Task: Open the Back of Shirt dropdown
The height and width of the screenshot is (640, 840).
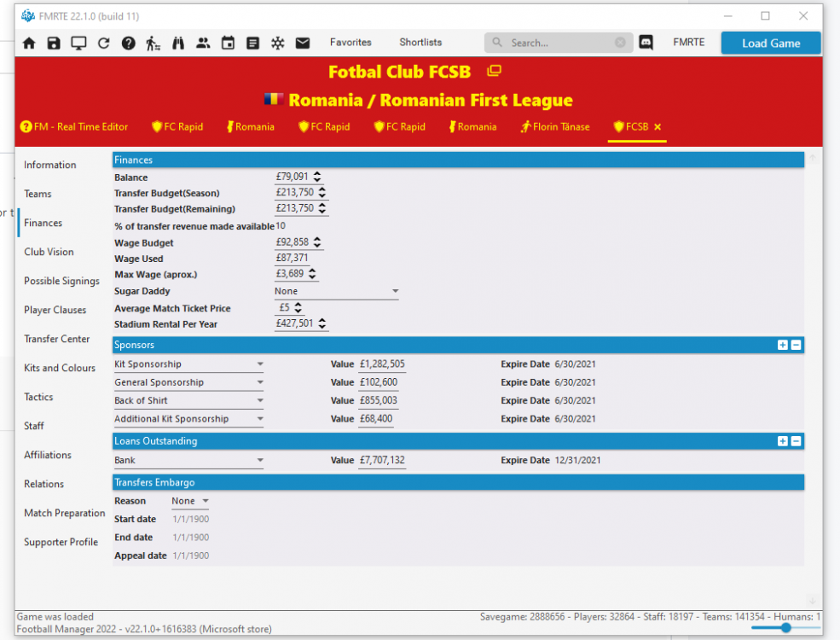Action: pyautogui.click(x=188, y=400)
